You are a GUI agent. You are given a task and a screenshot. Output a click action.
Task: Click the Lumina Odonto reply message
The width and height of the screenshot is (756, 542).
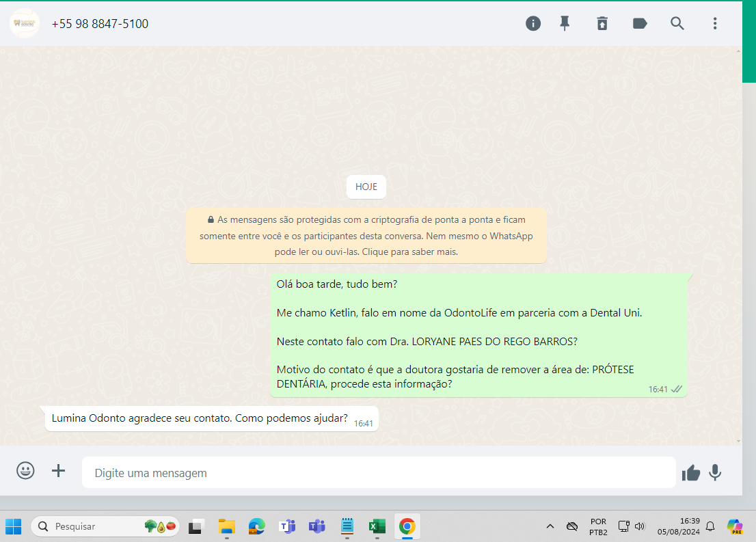coord(212,418)
